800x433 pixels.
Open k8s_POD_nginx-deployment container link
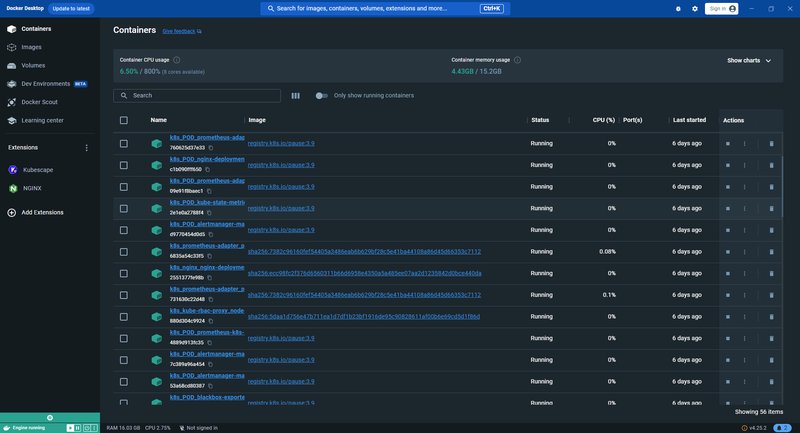207,159
